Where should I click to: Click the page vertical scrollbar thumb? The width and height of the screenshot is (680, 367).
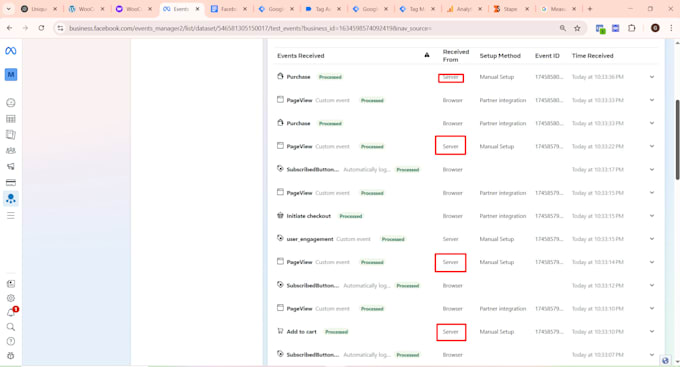[x=677, y=140]
